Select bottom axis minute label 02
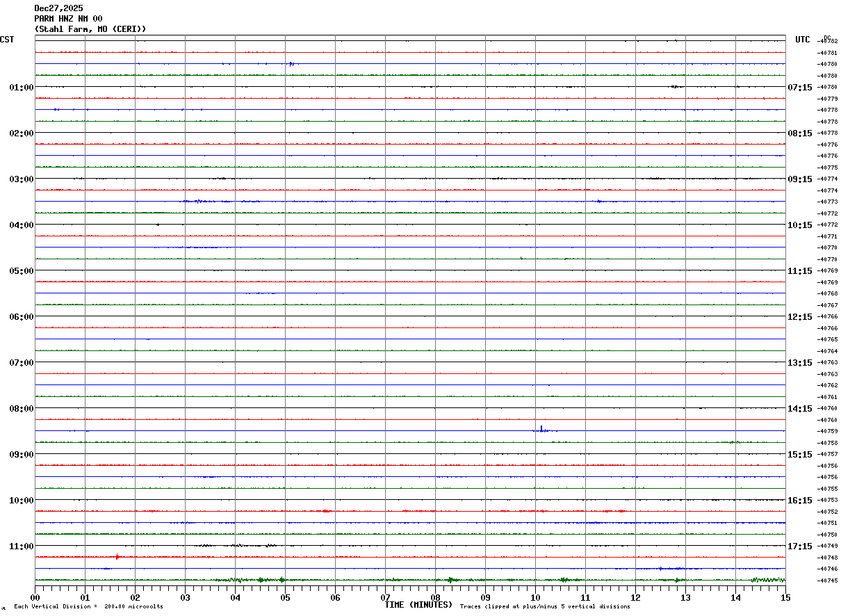This screenshot has width=841, height=616. [135, 597]
